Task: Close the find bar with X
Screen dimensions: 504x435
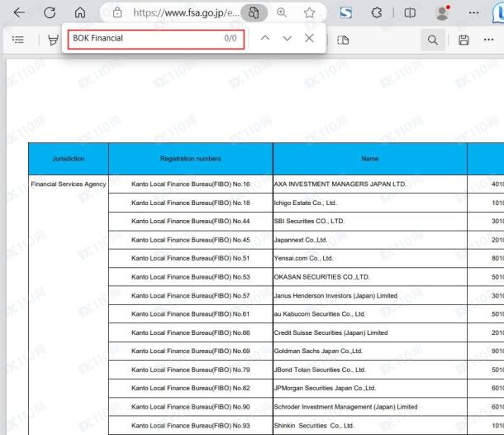Action: click(309, 38)
